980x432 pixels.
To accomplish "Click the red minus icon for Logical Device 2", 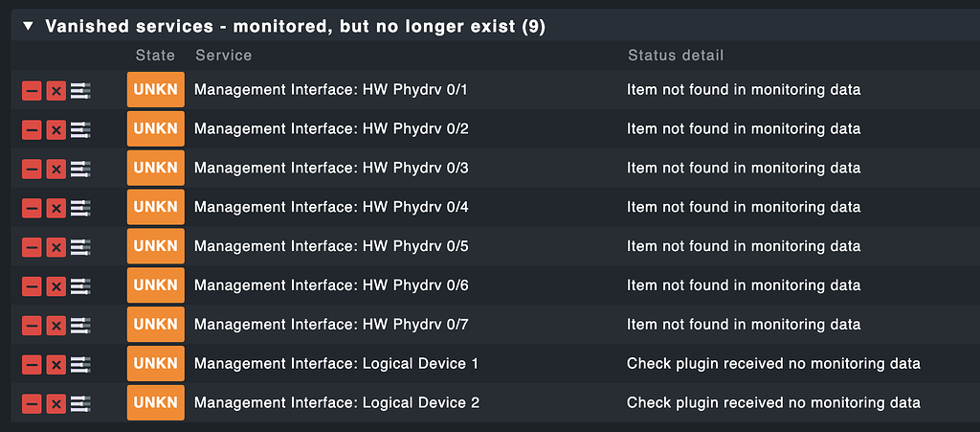I will 32,404.
